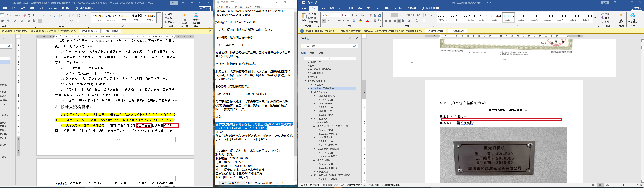The width and height of the screenshot is (644, 188).
Task: Collapse 5.2.2 检测设备 in navigation tree
Action: click(x=311, y=118)
